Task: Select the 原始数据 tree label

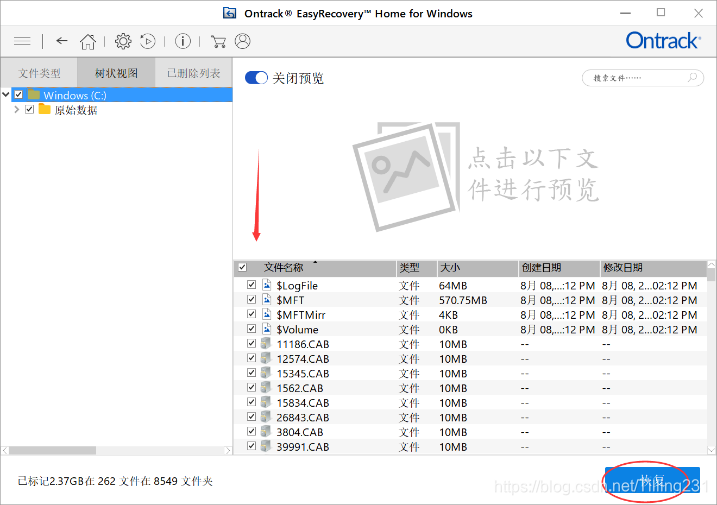Action: point(76,110)
